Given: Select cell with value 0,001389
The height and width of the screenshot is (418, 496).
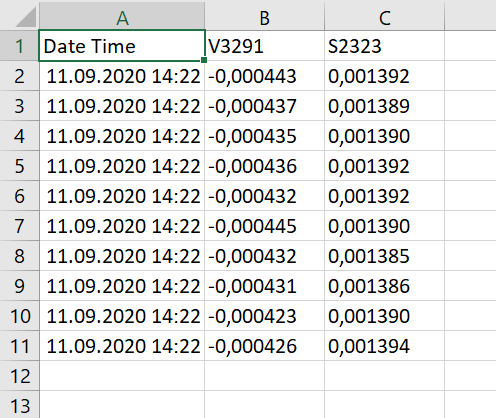Looking at the screenshot, I should (x=384, y=106).
